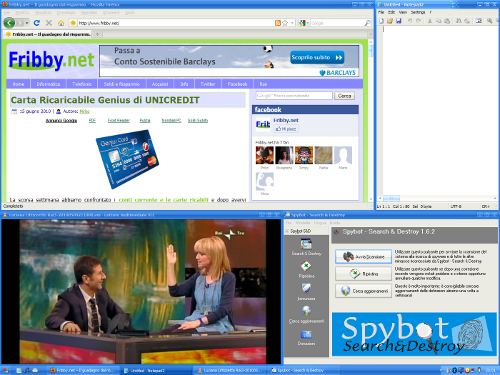Click the Stop loading X icon in Firefox
This screenshot has width=500, height=375.
pyautogui.click(x=49, y=23)
